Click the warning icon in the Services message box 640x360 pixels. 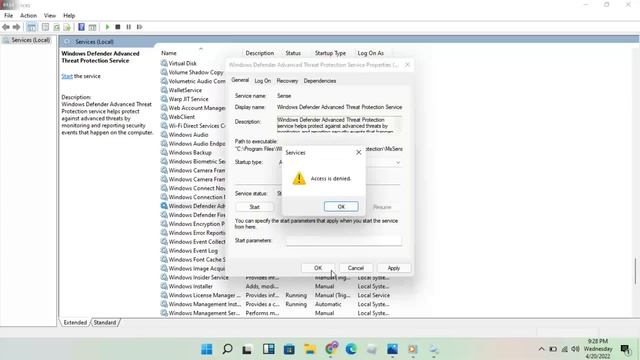click(x=299, y=178)
